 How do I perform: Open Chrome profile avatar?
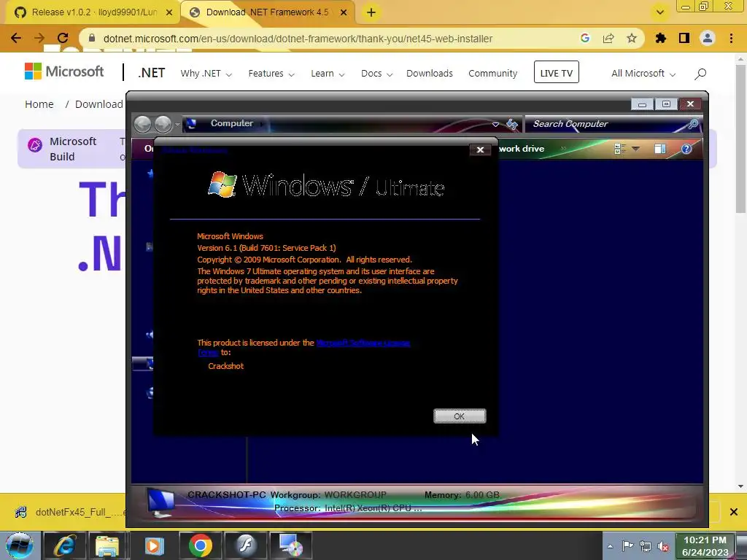(708, 38)
